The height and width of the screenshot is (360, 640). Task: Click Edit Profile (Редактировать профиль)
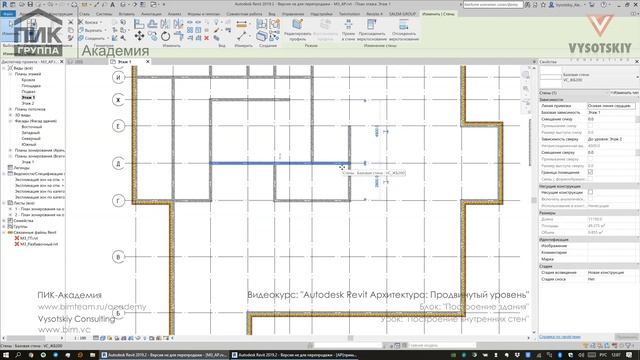[298, 30]
